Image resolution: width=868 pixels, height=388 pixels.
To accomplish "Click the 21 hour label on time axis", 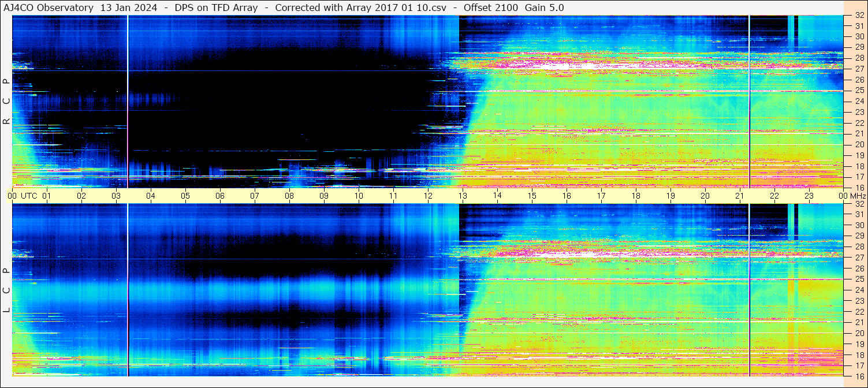I will tap(740, 196).
